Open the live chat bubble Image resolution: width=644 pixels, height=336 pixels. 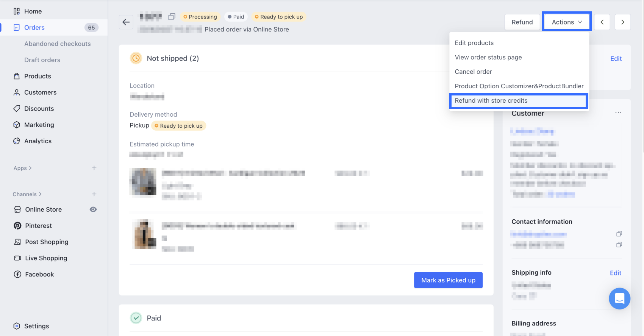click(x=619, y=298)
